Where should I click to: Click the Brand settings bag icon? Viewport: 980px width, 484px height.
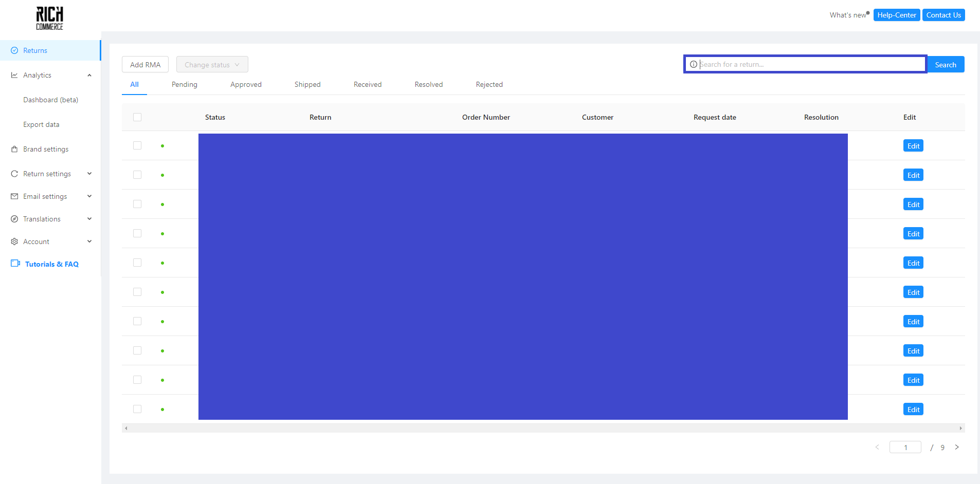14,149
